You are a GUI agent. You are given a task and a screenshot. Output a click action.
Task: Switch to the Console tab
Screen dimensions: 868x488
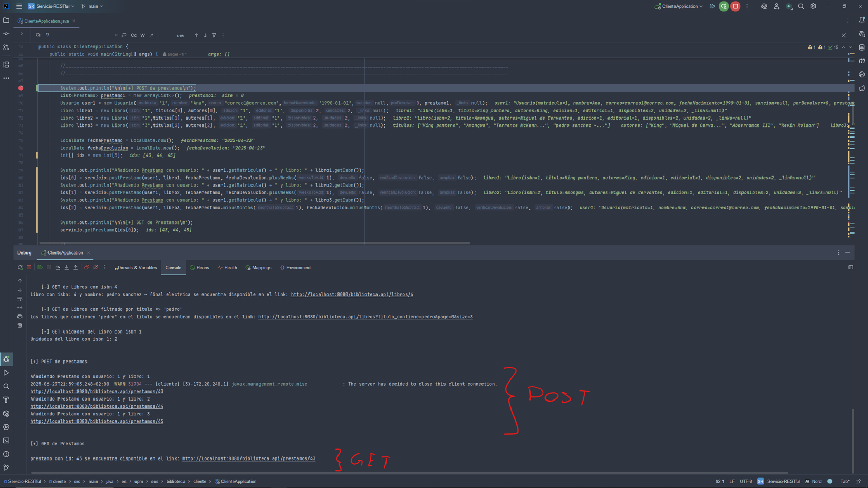pos(173,268)
